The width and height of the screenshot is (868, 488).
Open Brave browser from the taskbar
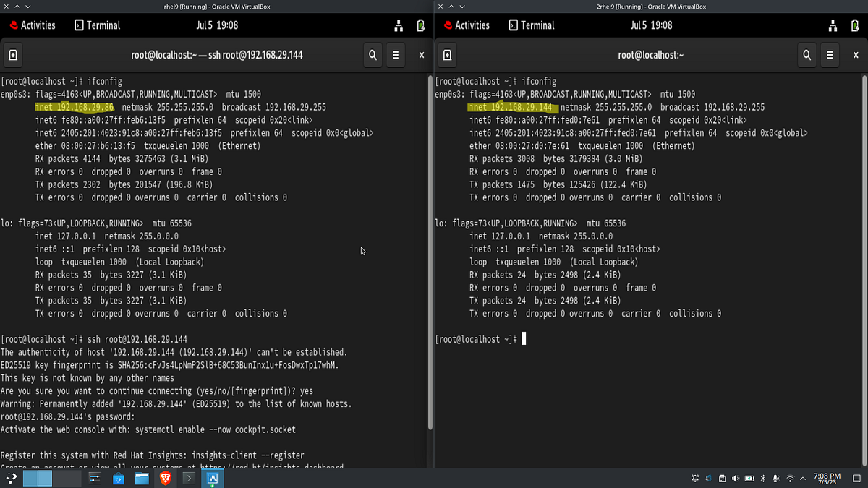[166, 478]
